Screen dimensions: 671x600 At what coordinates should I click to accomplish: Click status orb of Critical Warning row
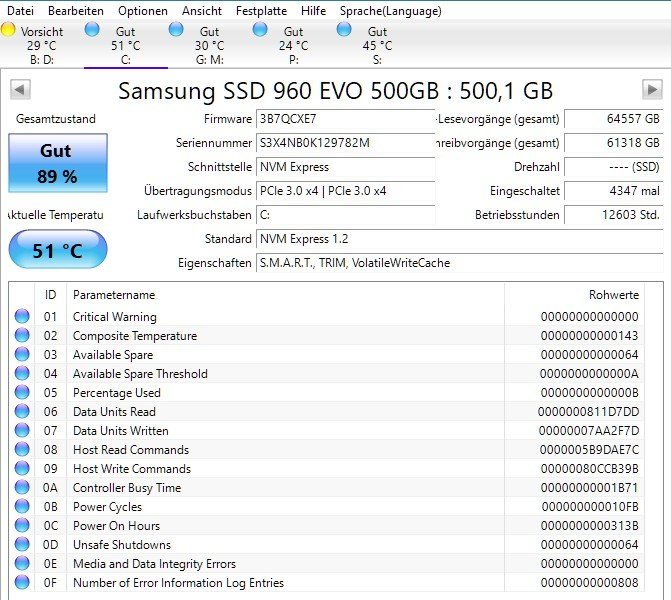[x=22, y=316]
